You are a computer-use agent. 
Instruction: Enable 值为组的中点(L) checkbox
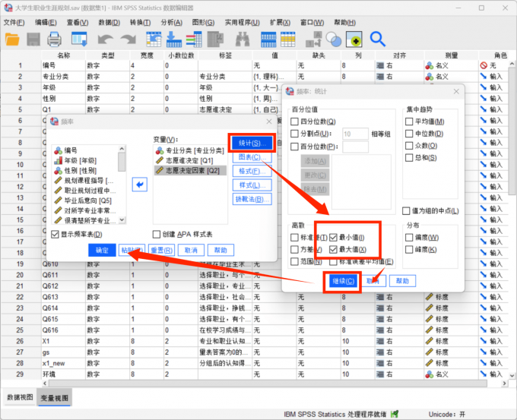click(406, 211)
